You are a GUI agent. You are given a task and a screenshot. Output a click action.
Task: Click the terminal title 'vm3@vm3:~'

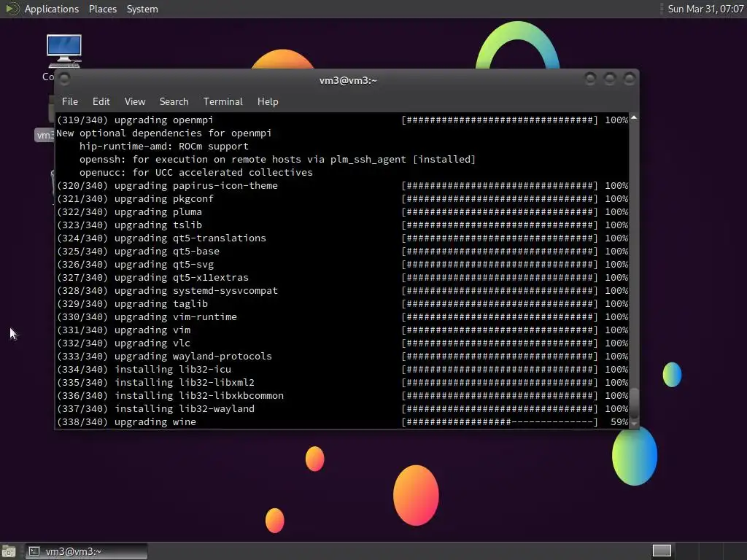click(348, 80)
